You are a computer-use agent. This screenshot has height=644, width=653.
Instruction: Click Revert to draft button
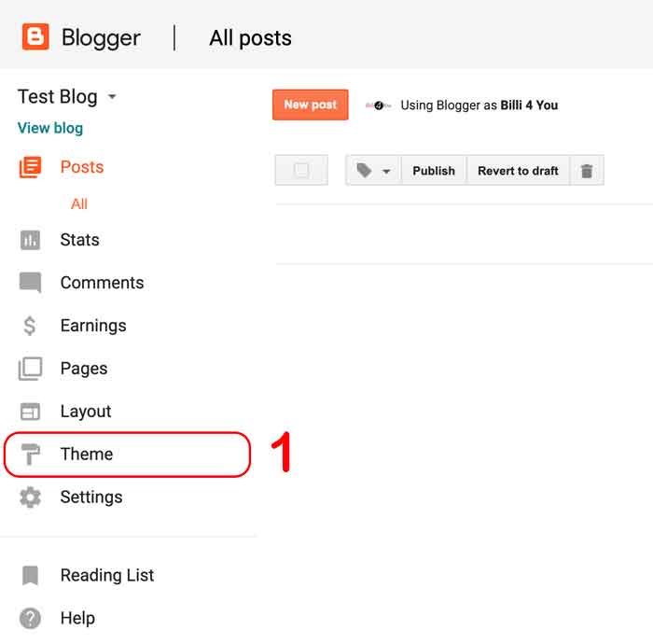click(x=518, y=171)
